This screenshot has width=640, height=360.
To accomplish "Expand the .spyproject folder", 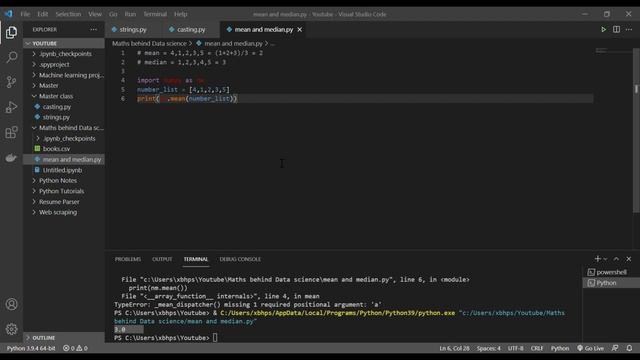I will pos(64,64).
